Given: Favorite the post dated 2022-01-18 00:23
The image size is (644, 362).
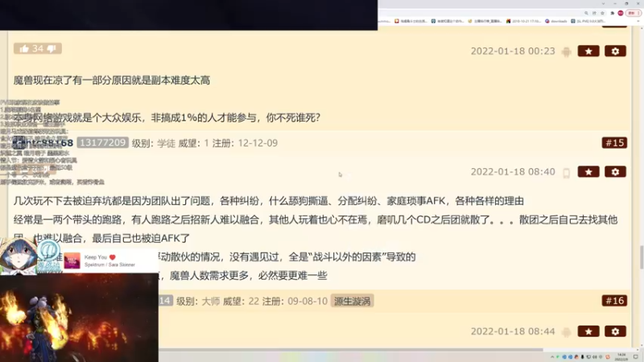Looking at the screenshot, I should coord(588,51).
